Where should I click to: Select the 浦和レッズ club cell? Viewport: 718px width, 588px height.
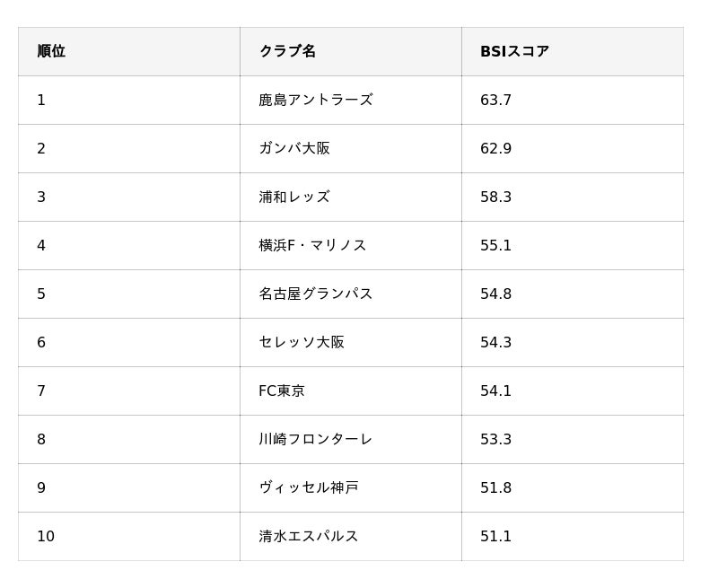(x=351, y=197)
